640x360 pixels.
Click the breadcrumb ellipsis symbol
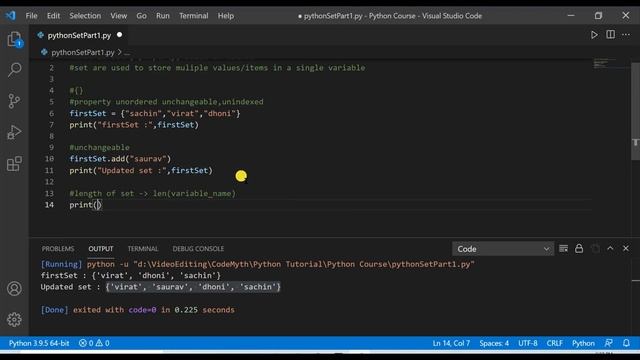(x=127, y=53)
